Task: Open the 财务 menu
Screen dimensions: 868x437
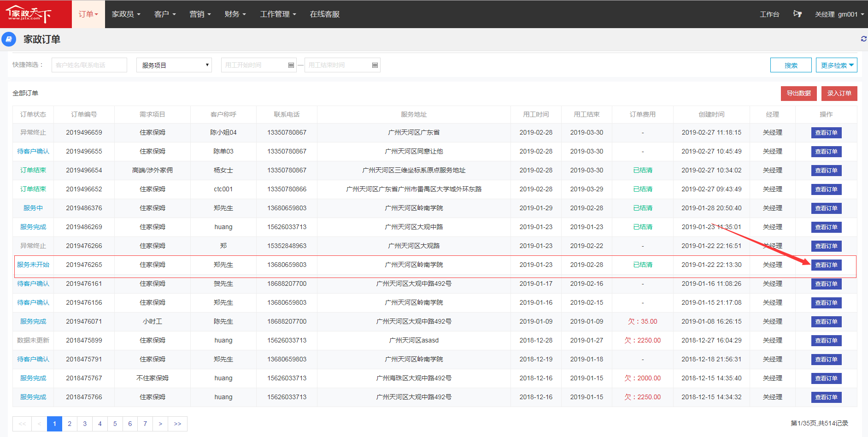Action: (235, 14)
